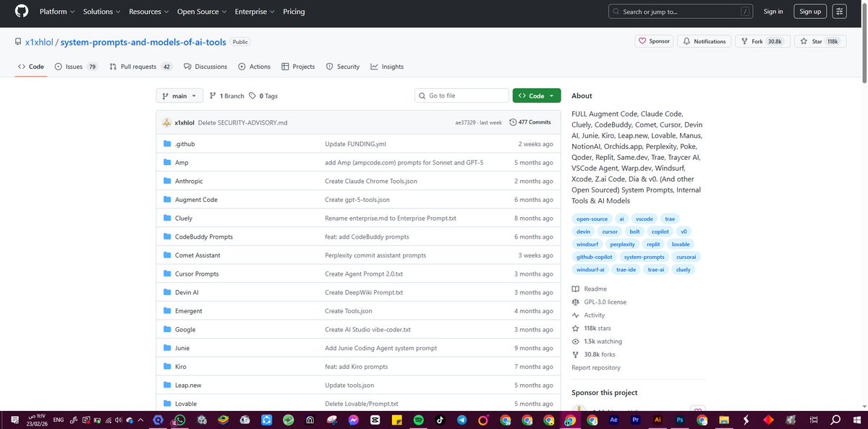This screenshot has width=868, height=429.
Task: Switch to the Issues tab
Action: click(75, 67)
